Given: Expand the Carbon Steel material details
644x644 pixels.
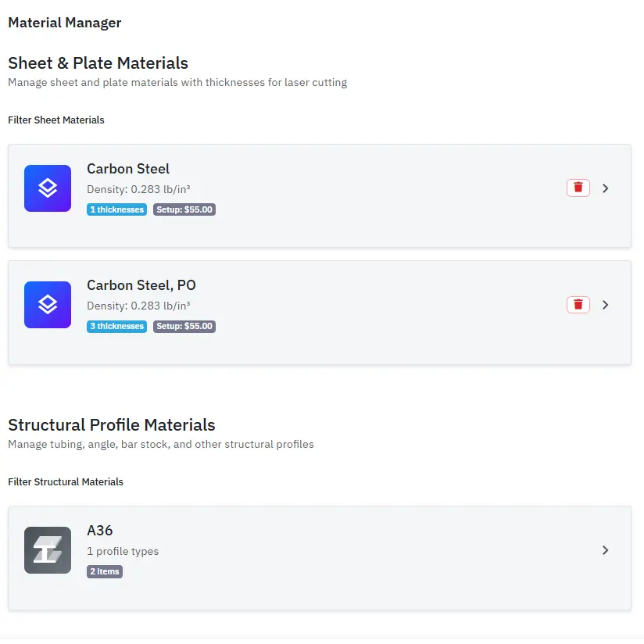Looking at the screenshot, I should (x=605, y=188).
